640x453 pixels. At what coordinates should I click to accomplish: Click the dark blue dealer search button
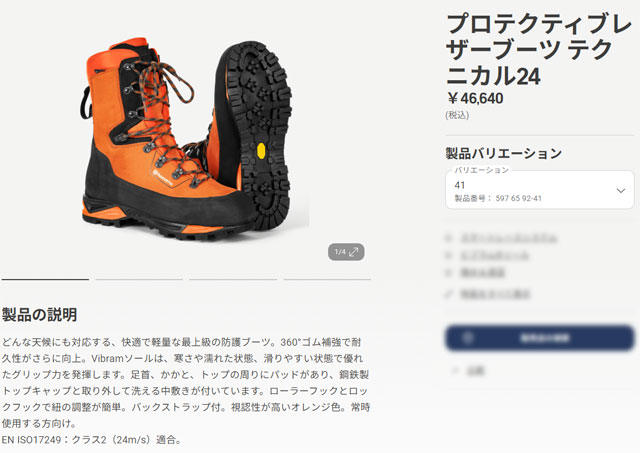point(540,338)
